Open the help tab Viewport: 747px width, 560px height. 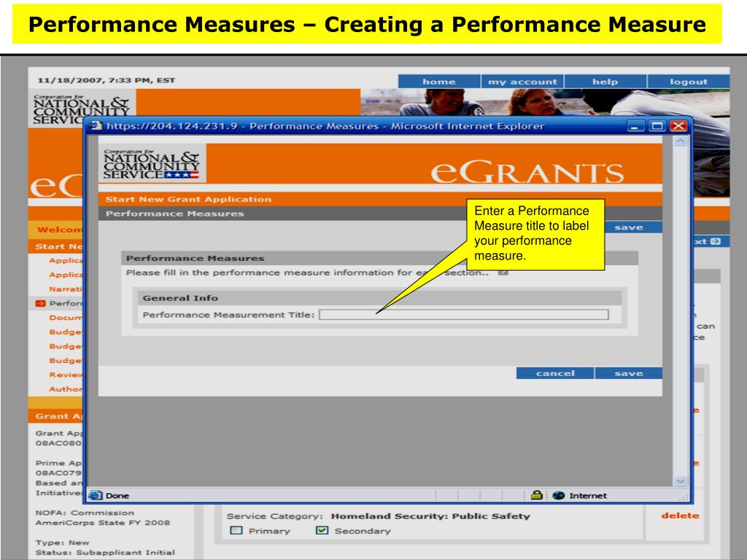click(605, 82)
